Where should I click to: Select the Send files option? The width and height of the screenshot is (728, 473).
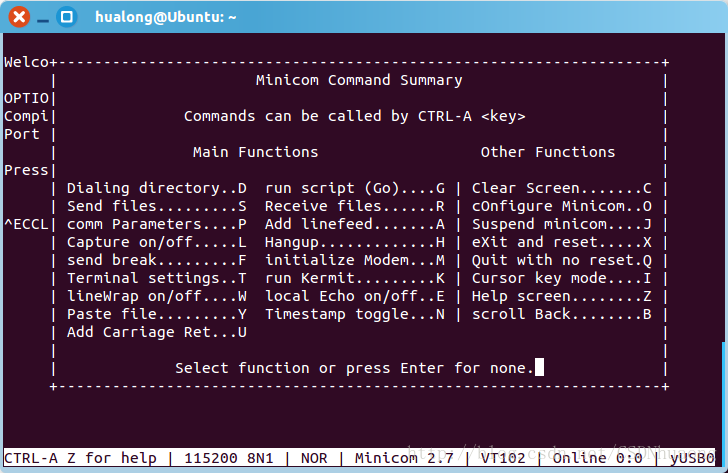(156, 206)
